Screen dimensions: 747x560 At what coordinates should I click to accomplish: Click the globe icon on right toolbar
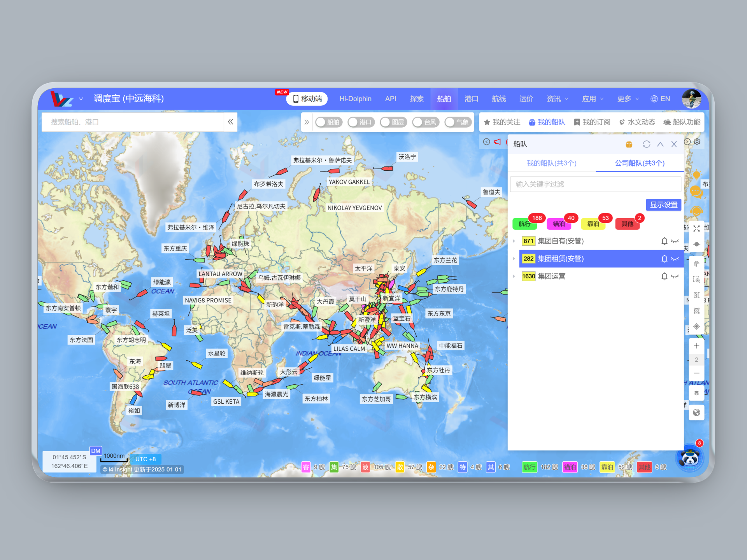tap(696, 413)
